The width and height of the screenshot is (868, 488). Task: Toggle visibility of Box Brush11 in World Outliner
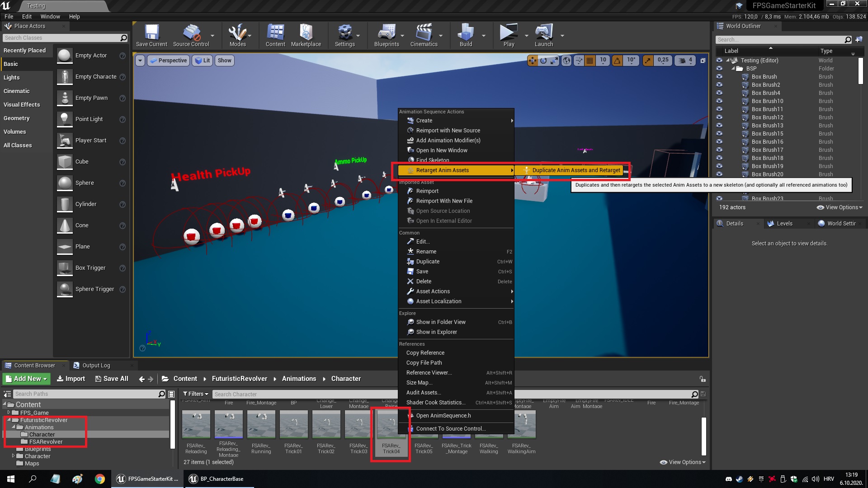pos(719,109)
